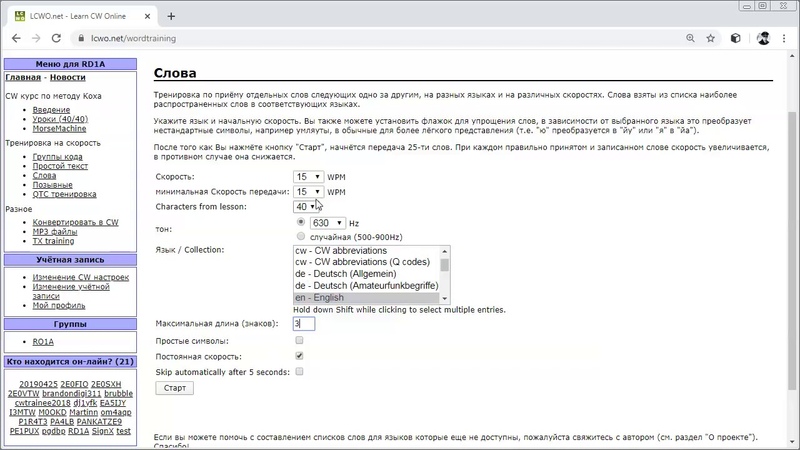Reload the lcwo.net page
This screenshot has height=450, width=800.
[56, 38]
